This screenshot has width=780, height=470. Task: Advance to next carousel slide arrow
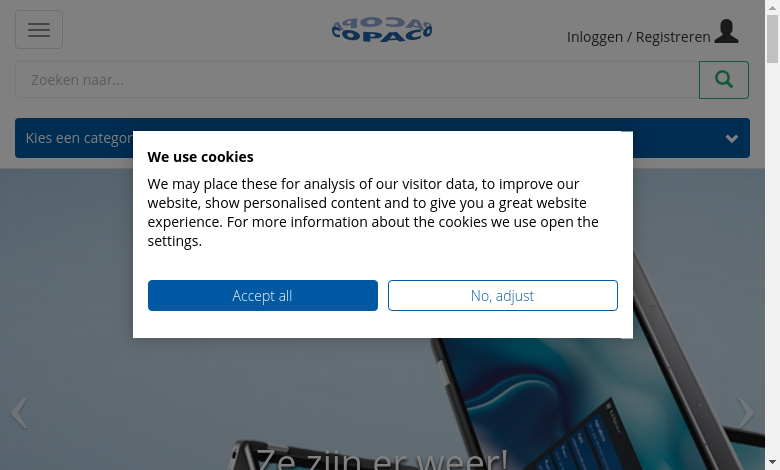click(x=746, y=412)
